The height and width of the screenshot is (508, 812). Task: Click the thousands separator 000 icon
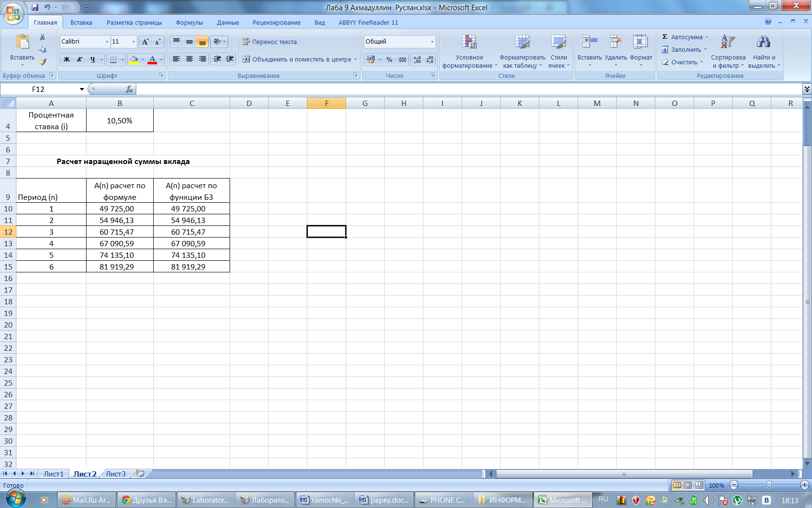click(403, 60)
